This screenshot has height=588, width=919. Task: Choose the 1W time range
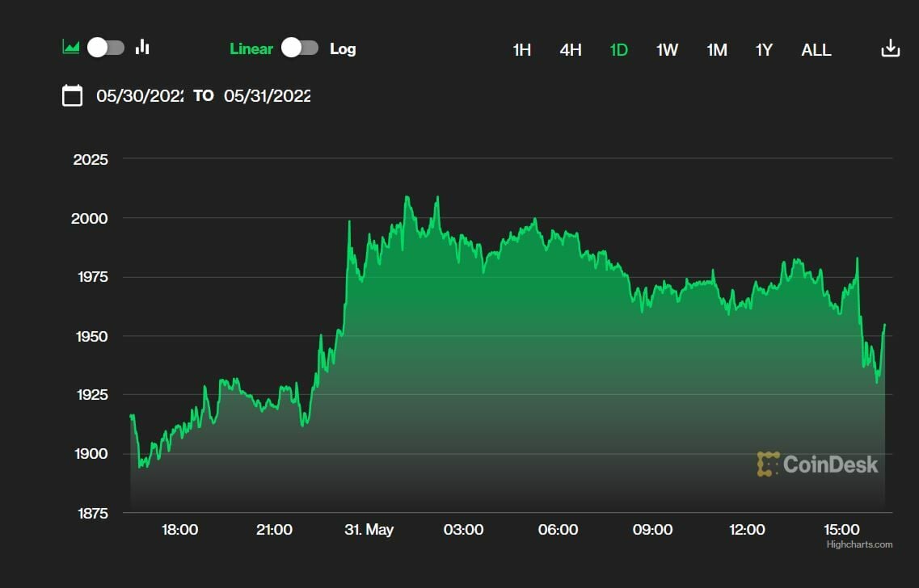(667, 50)
